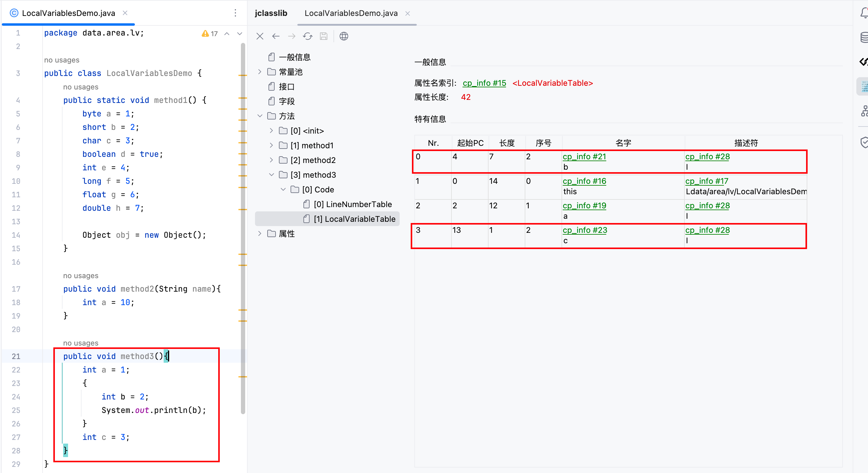The width and height of the screenshot is (868, 473).
Task: Go to previous highlighted problem arrow
Action: coord(227,33)
